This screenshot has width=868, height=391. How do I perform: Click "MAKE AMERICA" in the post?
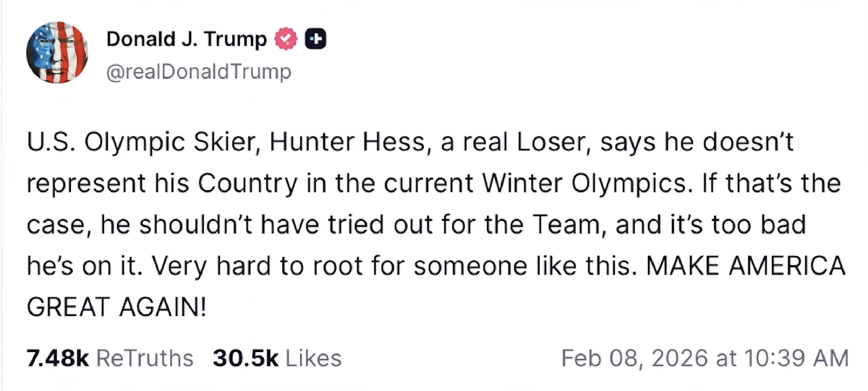(x=746, y=266)
